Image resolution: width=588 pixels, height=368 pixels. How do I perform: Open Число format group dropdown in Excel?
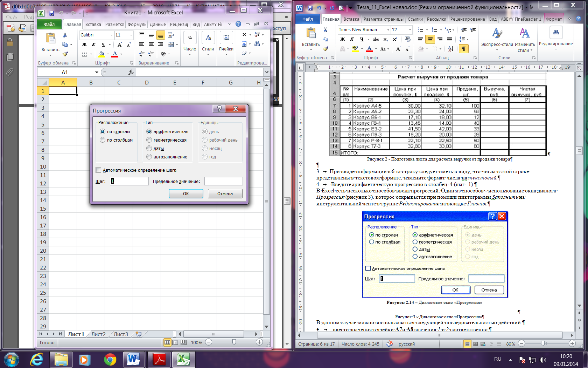(190, 54)
